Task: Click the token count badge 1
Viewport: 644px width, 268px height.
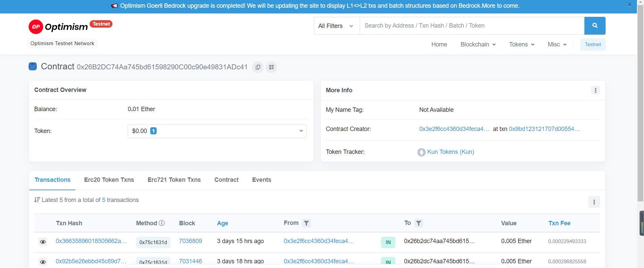Action: point(153,131)
